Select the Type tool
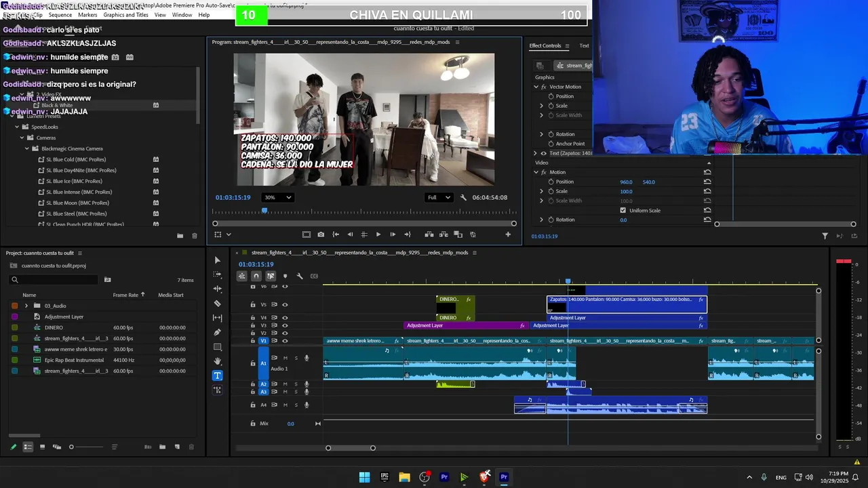868x488 pixels. coord(217,375)
